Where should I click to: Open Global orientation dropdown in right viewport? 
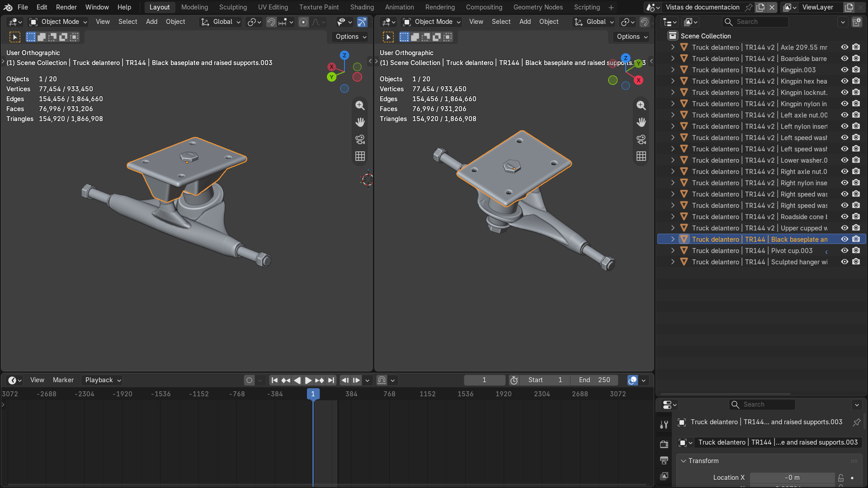point(594,22)
